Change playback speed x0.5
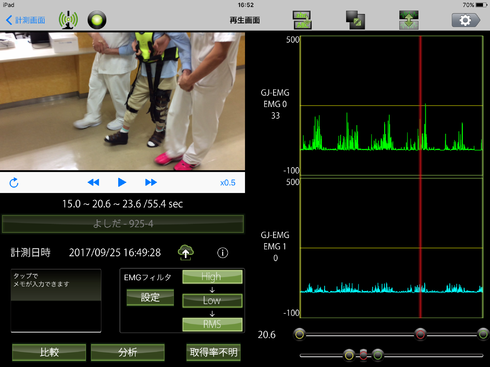This screenshot has width=490, height=367. [228, 183]
